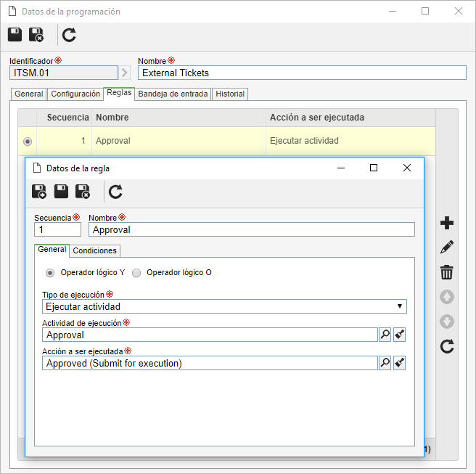Close the Datos de la regla dialog
The image size is (476, 474).
point(407,168)
